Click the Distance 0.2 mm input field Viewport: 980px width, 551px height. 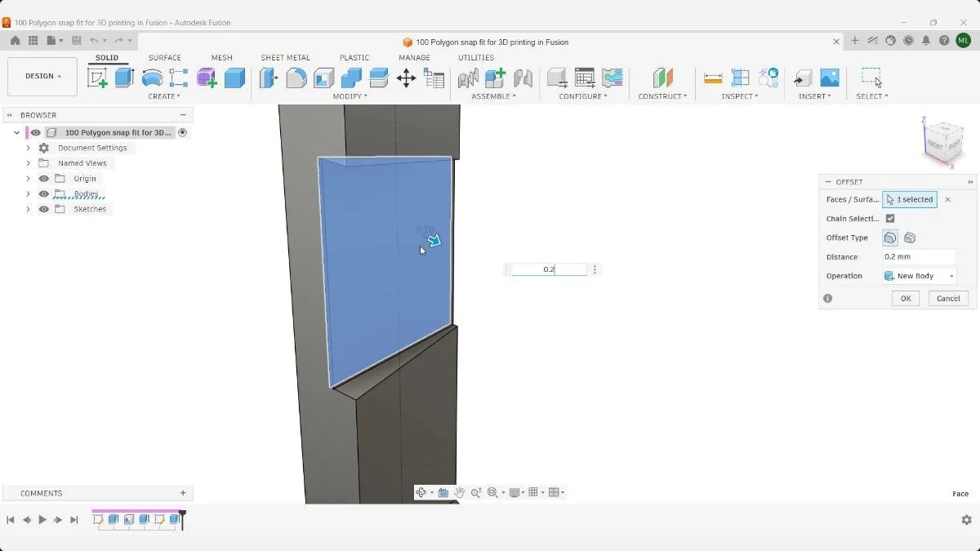coord(919,256)
